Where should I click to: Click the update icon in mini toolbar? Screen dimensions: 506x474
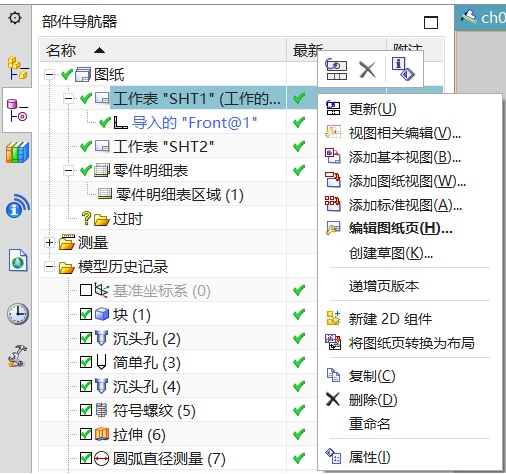(336, 69)
